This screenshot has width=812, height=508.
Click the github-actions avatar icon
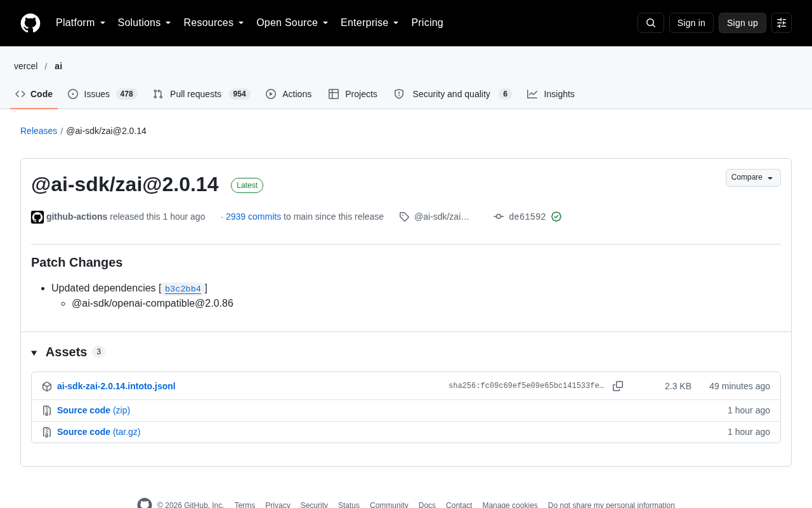click(37, 217)
